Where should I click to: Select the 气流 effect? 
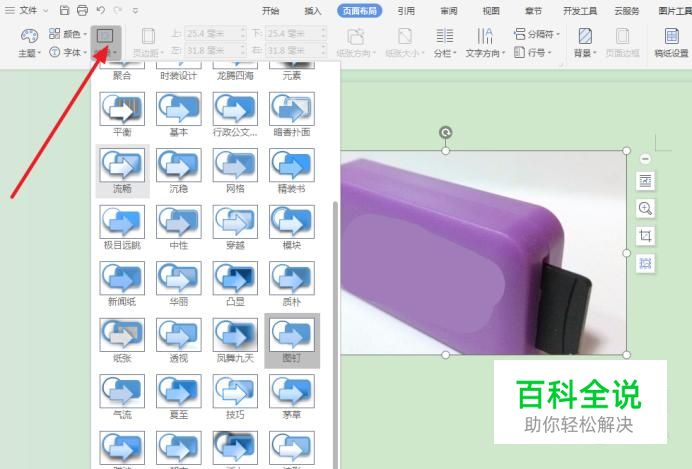[122, 396]
